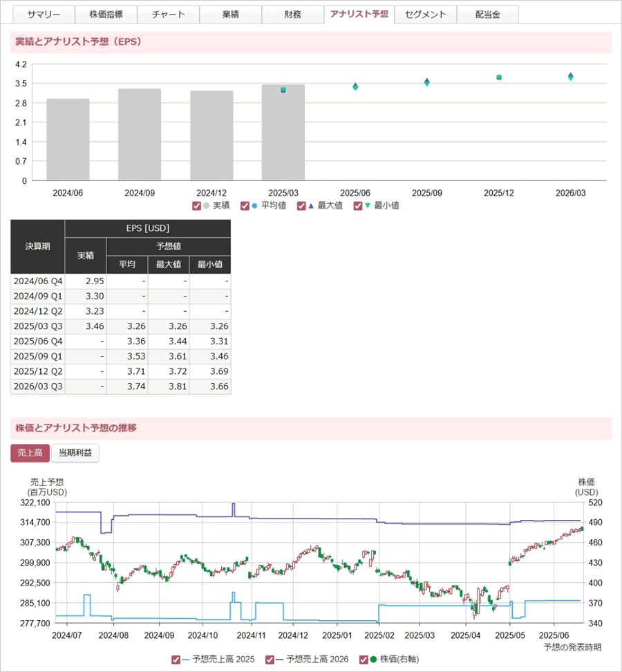Click the 2025/09 Q1 row label

coord(38,356)
